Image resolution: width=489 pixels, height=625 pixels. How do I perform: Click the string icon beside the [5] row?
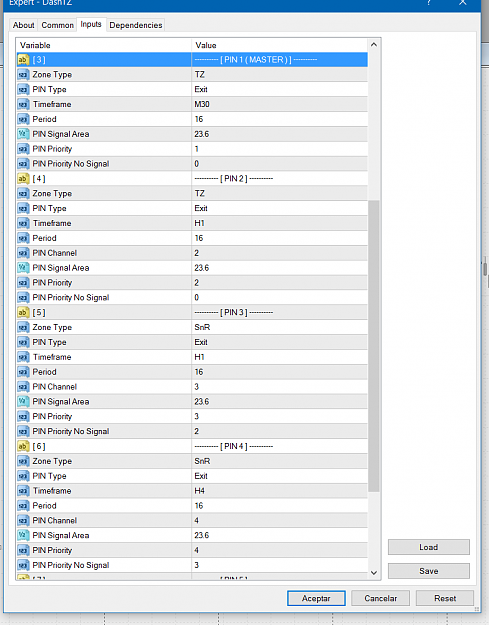pos(23,312)
